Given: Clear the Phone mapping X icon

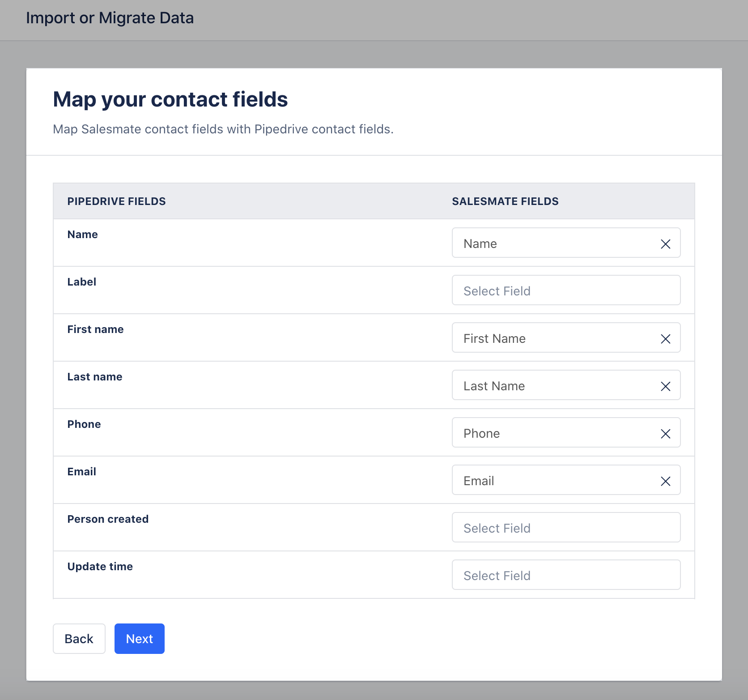Looking at the screenshot, I should (665, 434).
